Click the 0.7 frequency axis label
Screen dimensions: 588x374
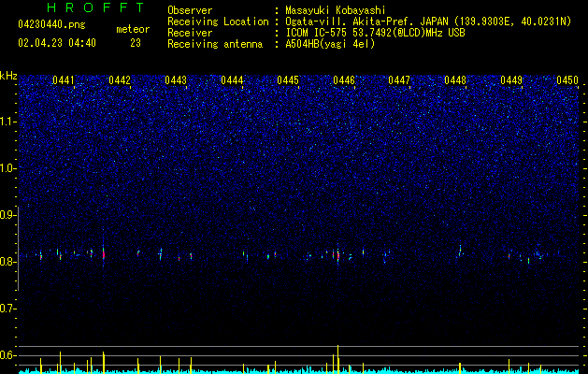[8, 309]
